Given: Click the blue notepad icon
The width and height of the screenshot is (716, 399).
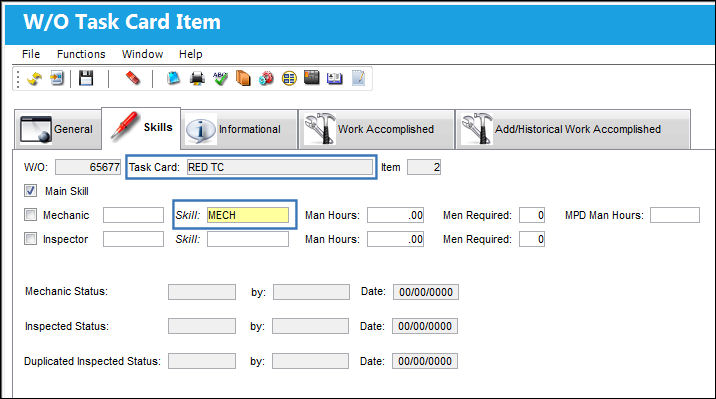Looking at the screenshot, I should 174,78.
